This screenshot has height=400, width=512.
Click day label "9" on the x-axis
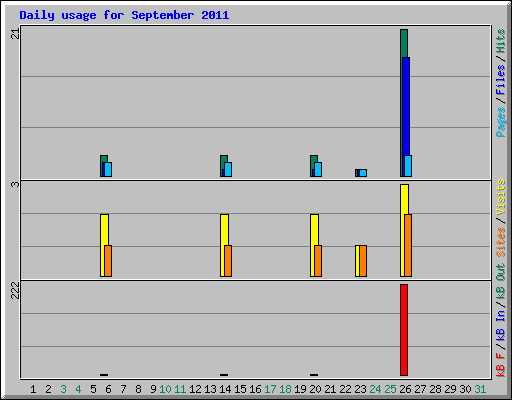[x=153, y=389]
